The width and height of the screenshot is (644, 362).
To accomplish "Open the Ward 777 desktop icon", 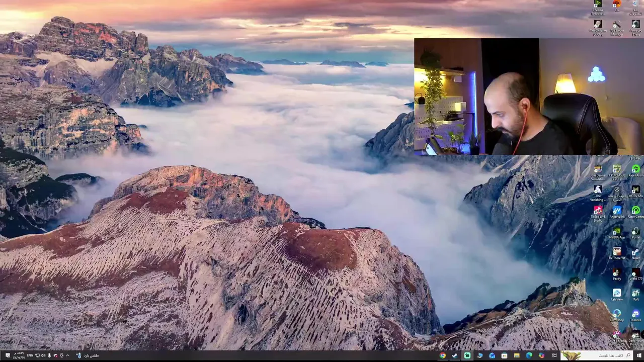I will pos(636,275).
